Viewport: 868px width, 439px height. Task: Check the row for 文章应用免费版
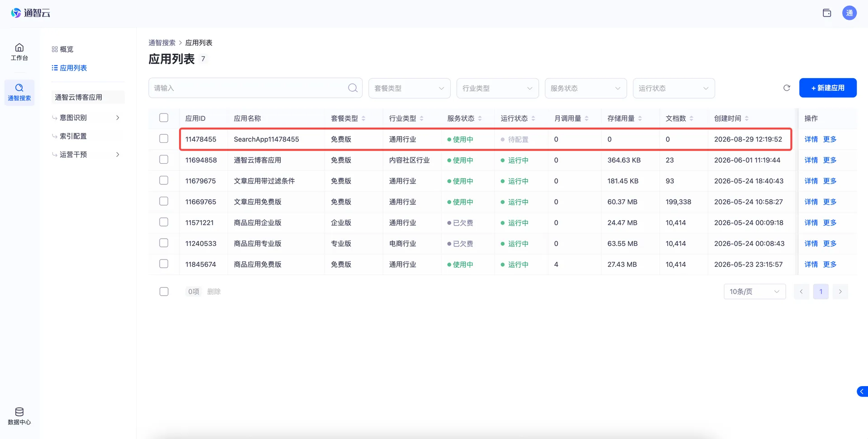tap(164, 201)
